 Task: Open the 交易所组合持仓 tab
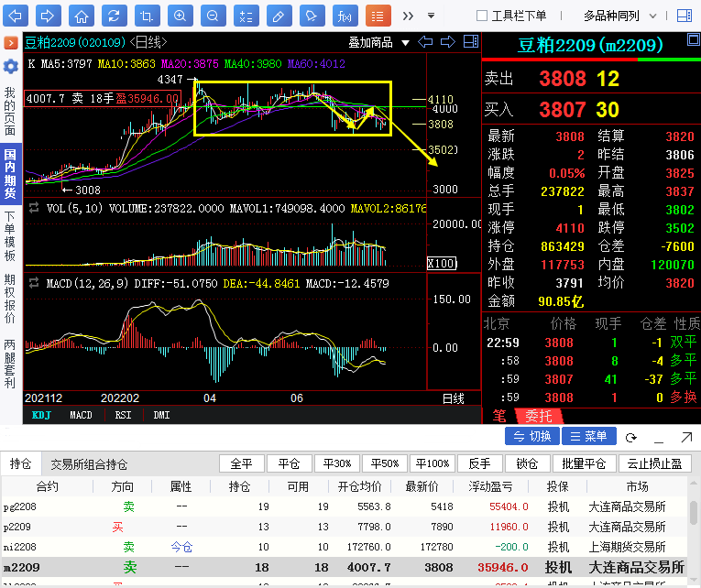(89, 464)
